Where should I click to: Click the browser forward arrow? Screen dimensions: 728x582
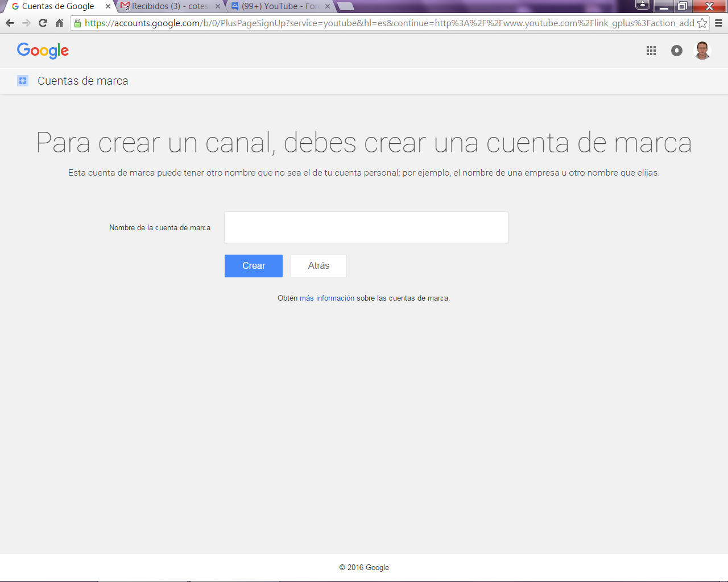coord(26,23)
